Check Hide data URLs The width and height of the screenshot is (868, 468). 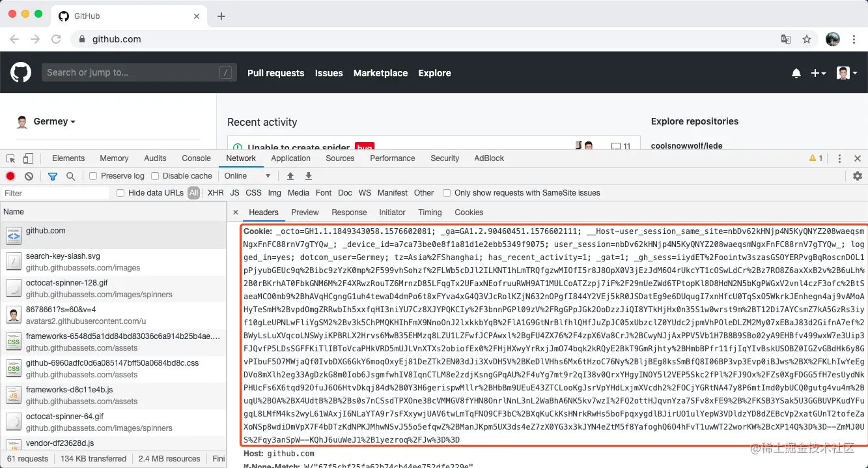tap(120, 193)
